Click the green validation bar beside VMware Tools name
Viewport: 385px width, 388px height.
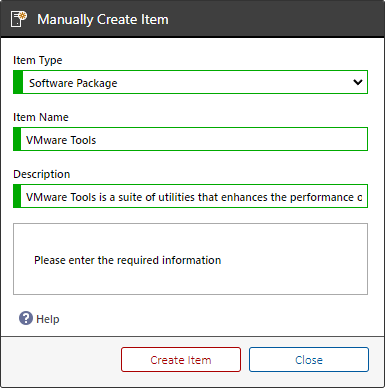tap(17, 139)
